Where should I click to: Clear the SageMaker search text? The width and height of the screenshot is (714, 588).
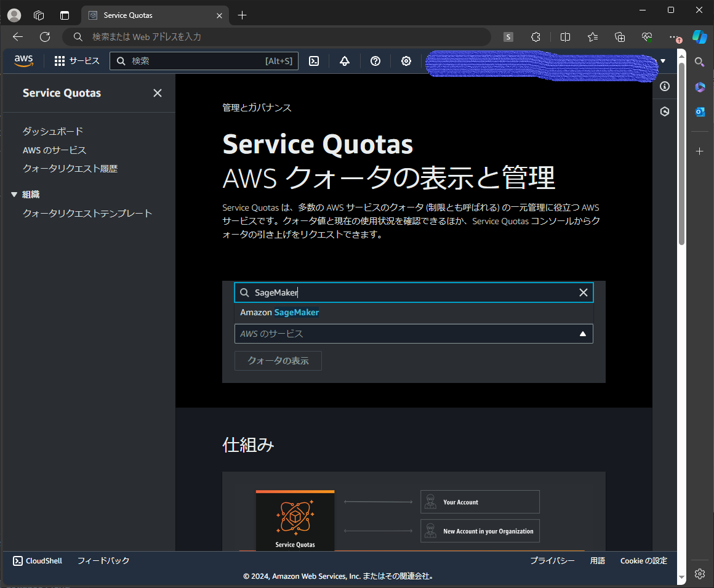[584, 292]
